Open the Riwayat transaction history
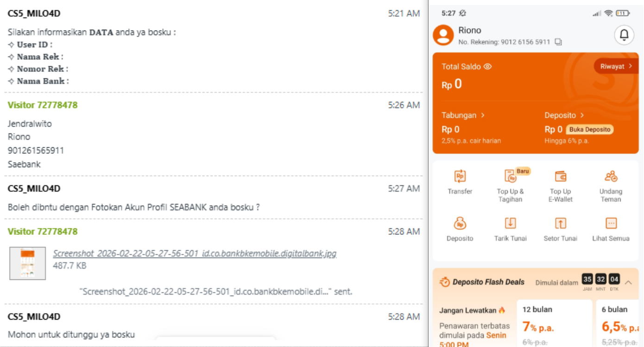Viewport: 644px width, 347px height. click(x=616, y=67)
